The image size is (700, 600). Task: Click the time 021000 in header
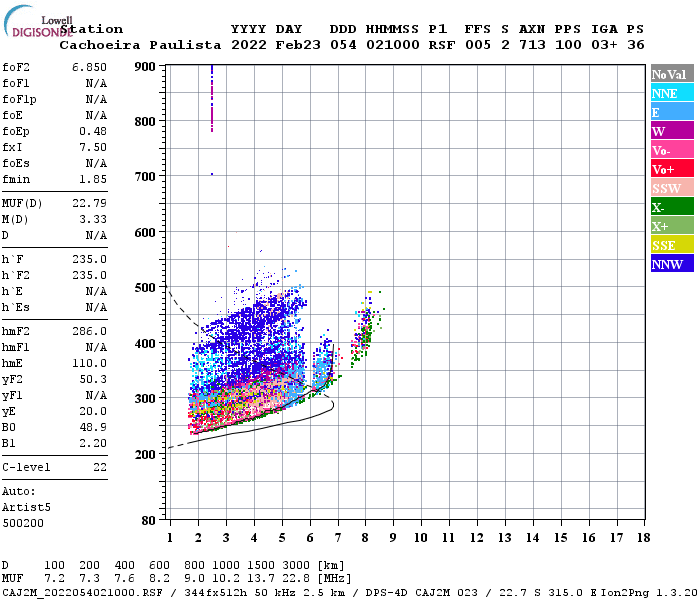click(393, 45)
